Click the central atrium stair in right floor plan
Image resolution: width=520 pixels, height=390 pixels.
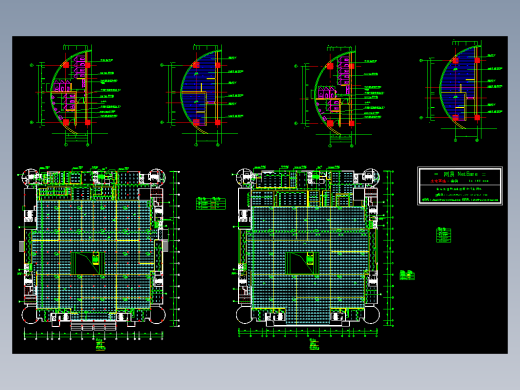point(302,263)
